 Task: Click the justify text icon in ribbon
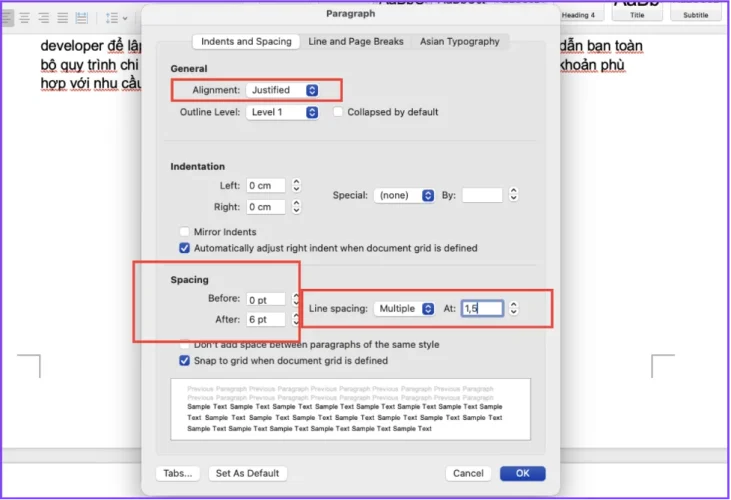click(63, 18)
